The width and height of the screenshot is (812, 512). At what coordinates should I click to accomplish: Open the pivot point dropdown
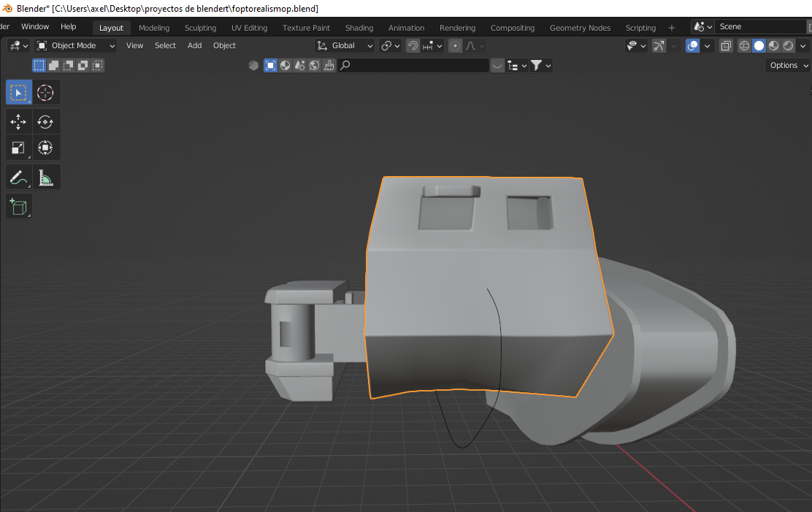pos(391,45)
